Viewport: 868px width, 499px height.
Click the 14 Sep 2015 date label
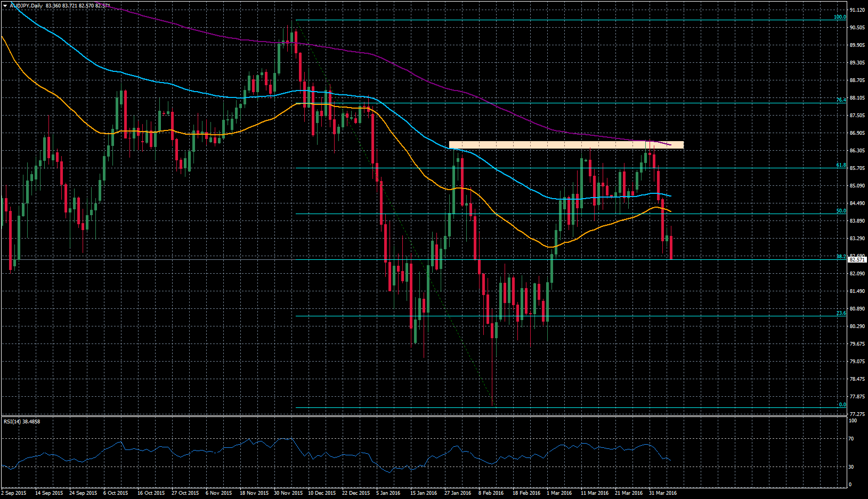click(x=49, y=493)
